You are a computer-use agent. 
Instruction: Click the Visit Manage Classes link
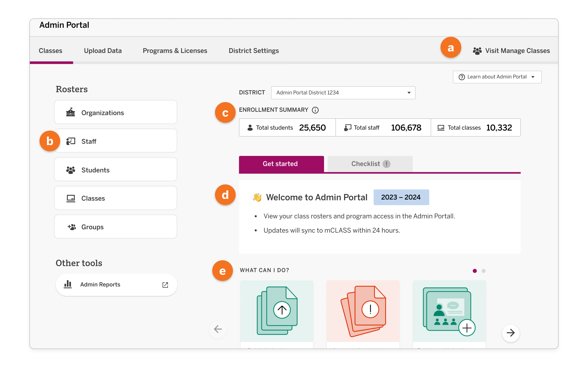[x=517, y=51]
